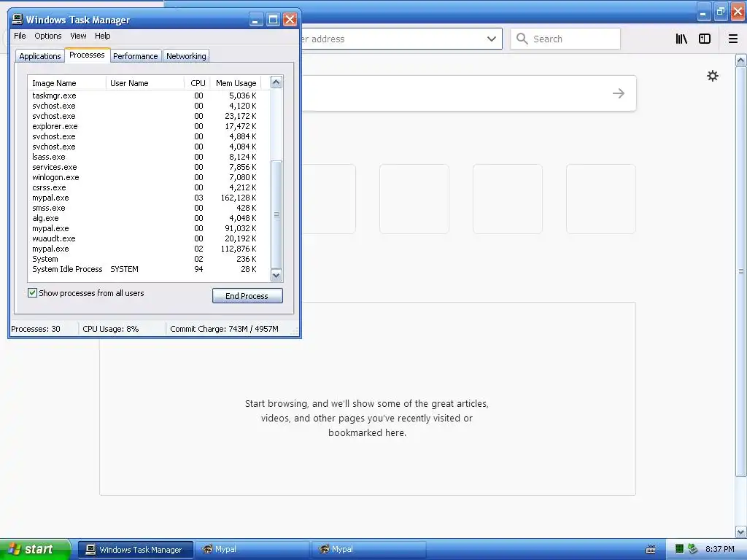Click the green CPU meter tray icon
This screenshot has width=747, height=560.
pos(679,549)
